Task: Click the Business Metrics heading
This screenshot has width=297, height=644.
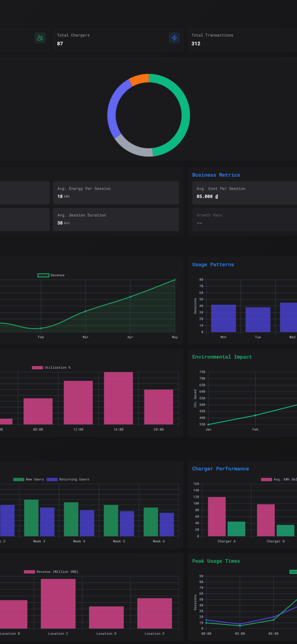Action: click(x=216, y=175)
